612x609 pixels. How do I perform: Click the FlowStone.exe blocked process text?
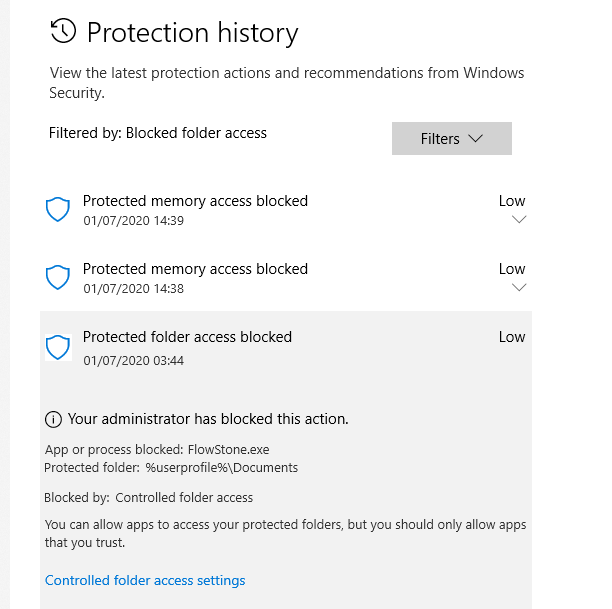click(227, 450)
